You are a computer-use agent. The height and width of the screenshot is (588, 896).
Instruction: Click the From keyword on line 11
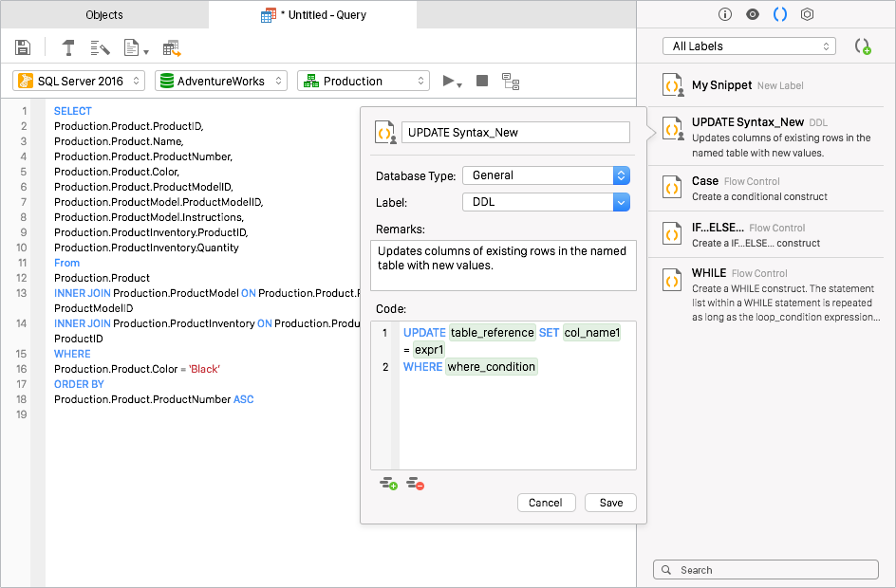pos(66,263)
